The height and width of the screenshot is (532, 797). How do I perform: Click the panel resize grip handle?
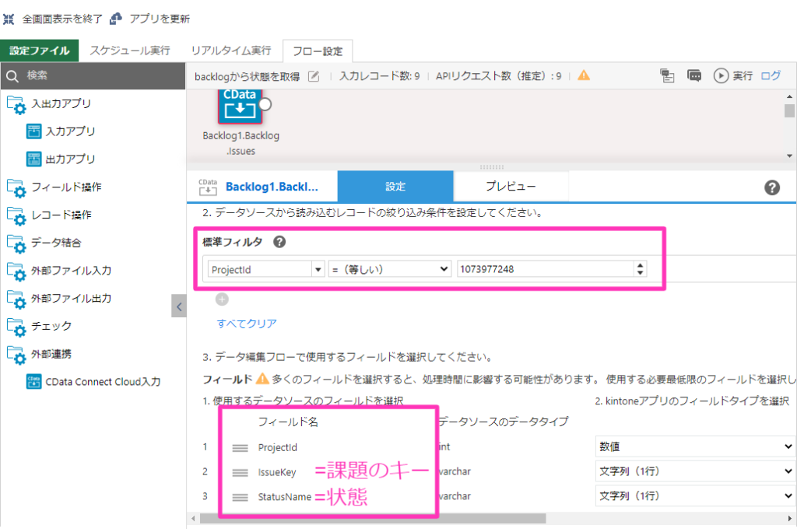(492, 166)
